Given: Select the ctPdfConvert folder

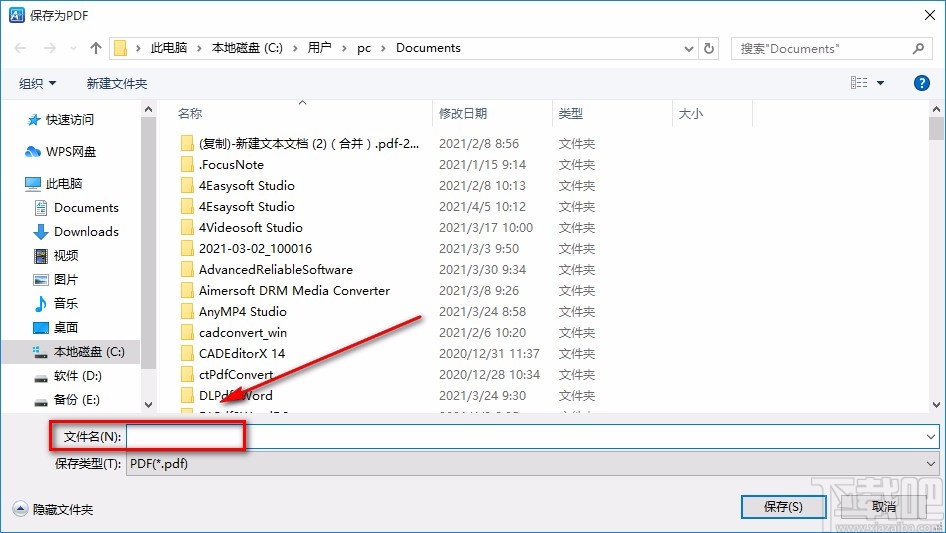Looking at the screenshot, I should (x=227, y=375).
